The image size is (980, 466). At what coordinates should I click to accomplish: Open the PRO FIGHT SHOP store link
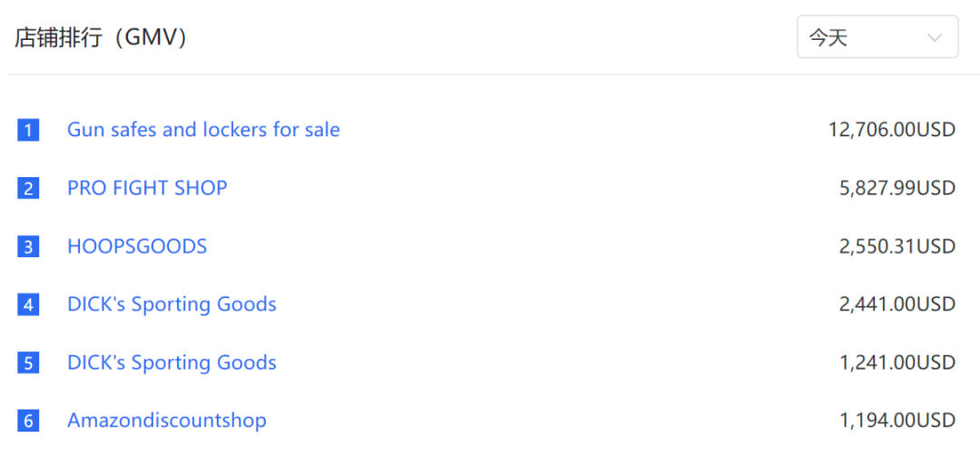click(147, 188)
